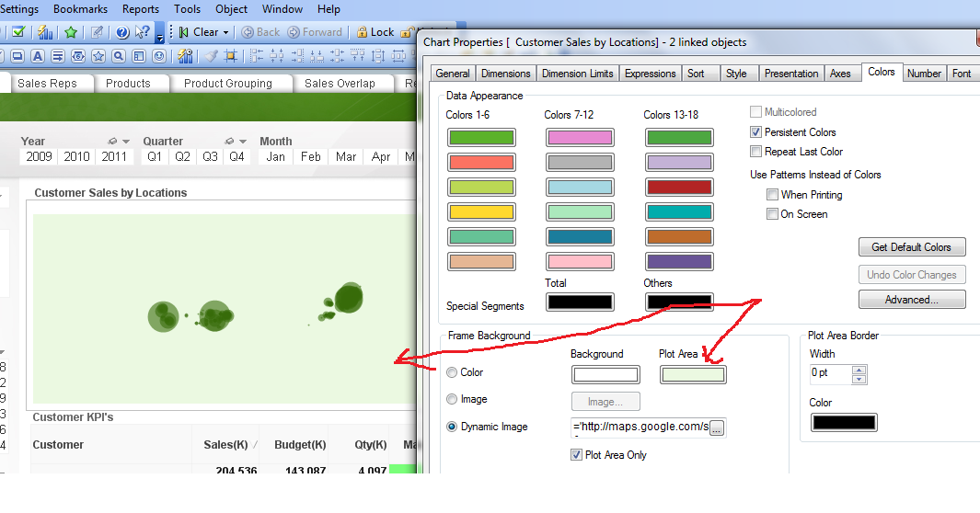Switch to the Presentation tab
Screen dimensions: 980x513
pyautogui.click(x=791, y=74)
